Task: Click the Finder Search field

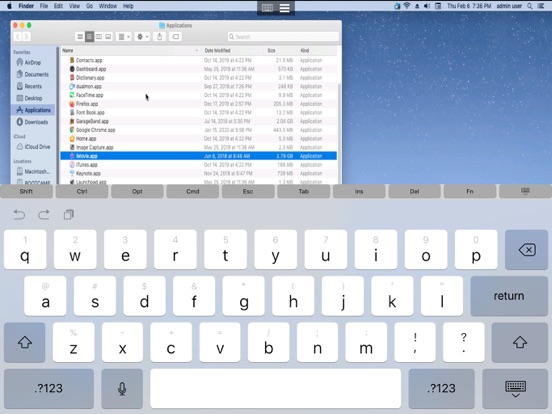Action: click(283, 37)
